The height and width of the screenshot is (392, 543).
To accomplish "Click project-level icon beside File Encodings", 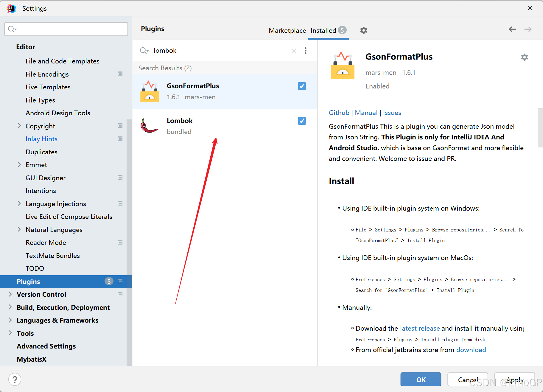I will 120,74.
